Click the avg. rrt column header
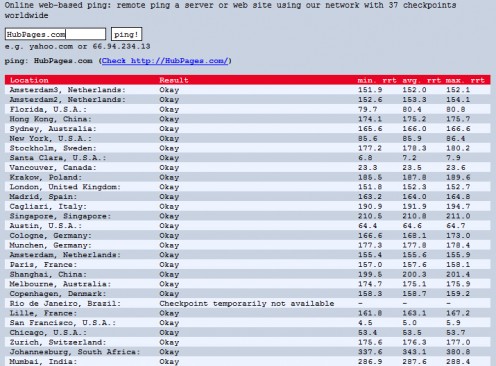The image size is (496, 366). pos(422,80)
